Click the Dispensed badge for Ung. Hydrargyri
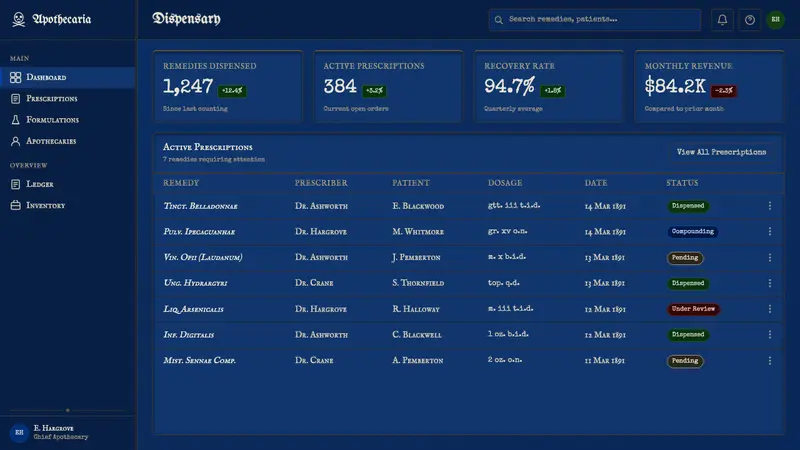The width and height of the screenshot is (800, 450). coord(688,283)
